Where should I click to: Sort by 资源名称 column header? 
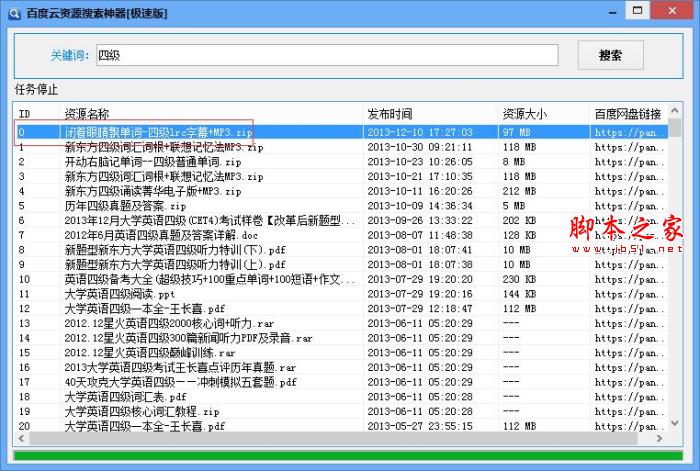tap(211, 114)
